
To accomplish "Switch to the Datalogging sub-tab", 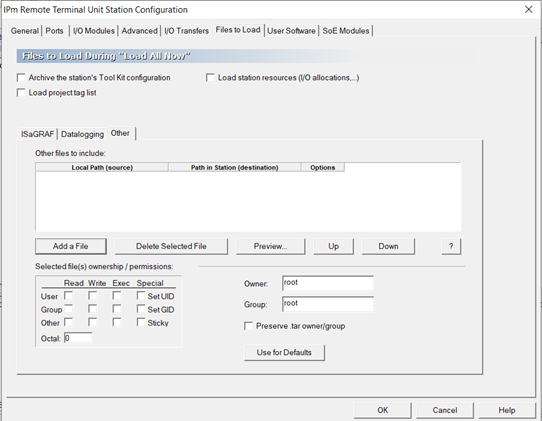I will 82,134.
